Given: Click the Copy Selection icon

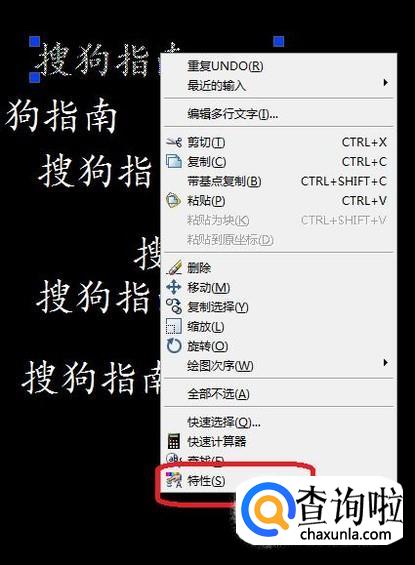Looking at the screenshot, I should pos(174,306).
